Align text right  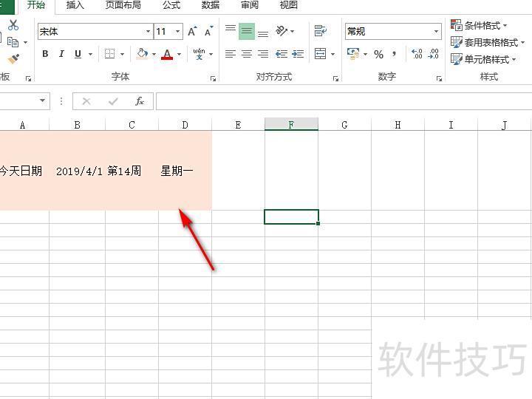pyautogui.click(x=263, y=54)
